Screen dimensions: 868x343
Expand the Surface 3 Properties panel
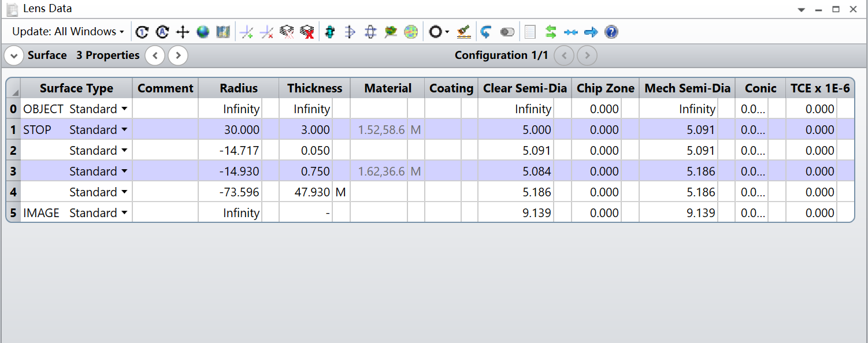pyautogui.click(x=14, y=55)
